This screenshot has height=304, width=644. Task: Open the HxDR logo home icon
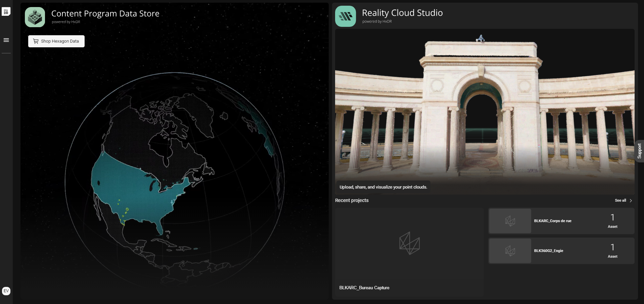6,11
